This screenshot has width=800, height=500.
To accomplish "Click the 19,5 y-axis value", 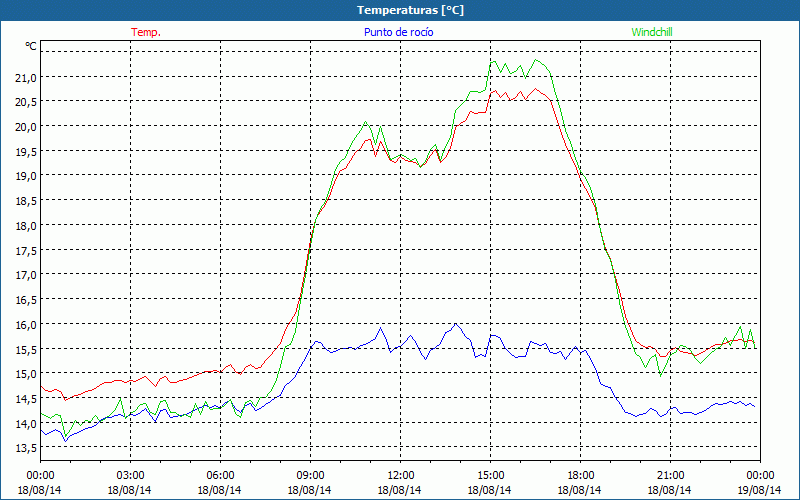I will (x=27, y=152).
